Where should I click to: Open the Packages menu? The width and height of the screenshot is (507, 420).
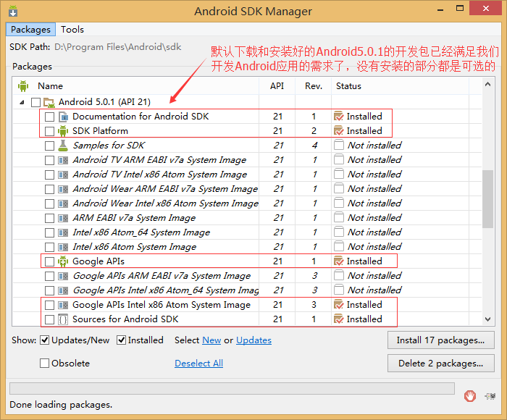(x=30, y=30)
